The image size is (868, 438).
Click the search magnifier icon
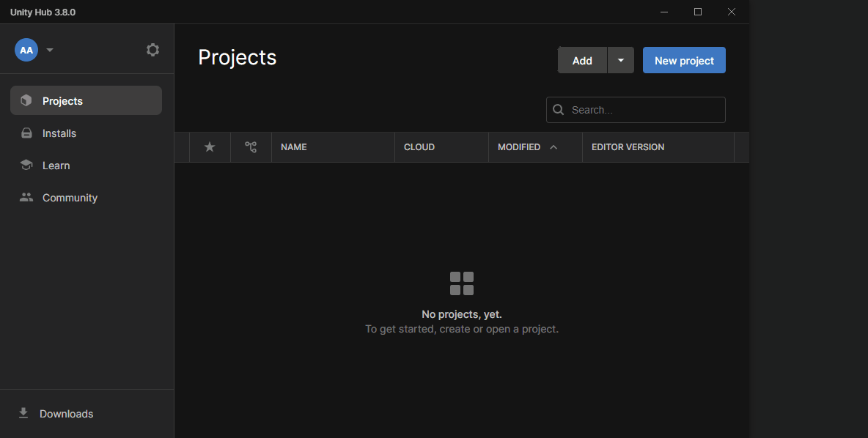tap(559, 110)
